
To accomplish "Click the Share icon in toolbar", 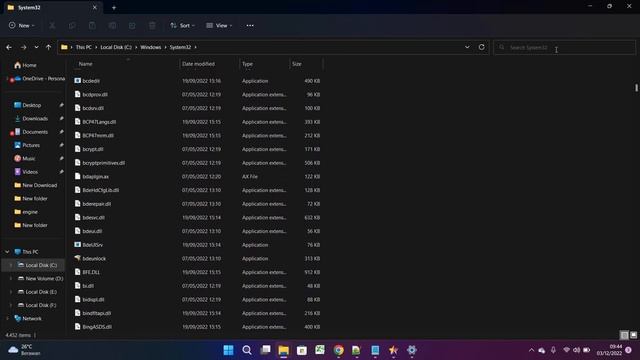I will 132,25.
